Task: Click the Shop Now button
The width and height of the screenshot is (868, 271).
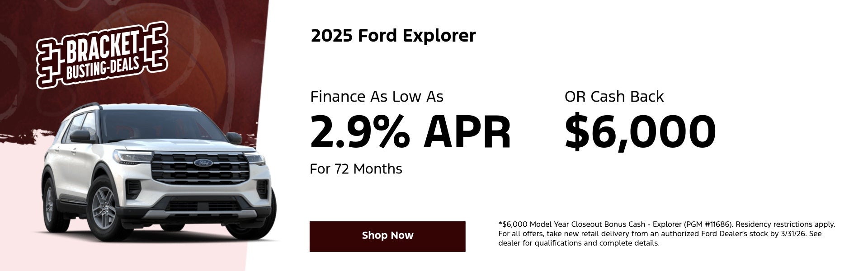Action: 387,236
